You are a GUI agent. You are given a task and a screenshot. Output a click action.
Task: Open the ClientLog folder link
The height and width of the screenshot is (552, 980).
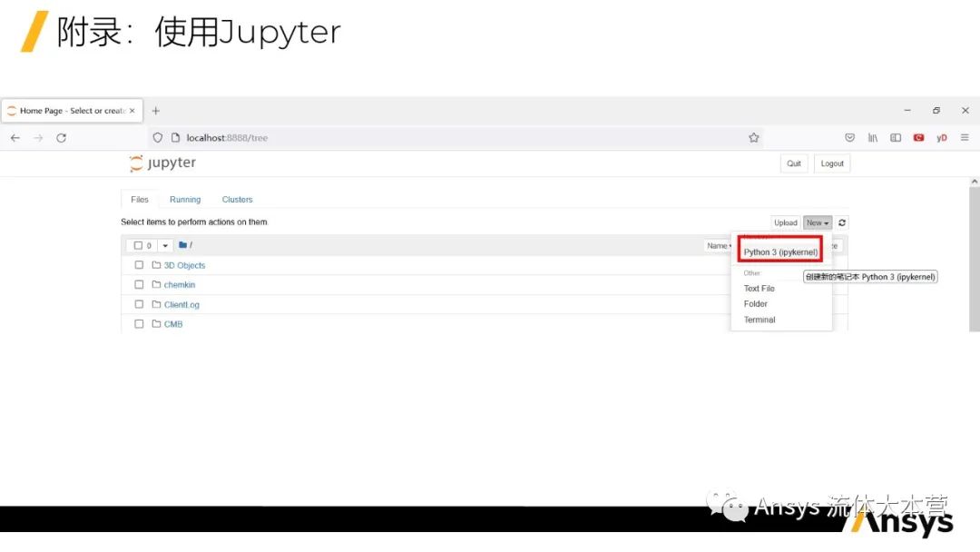point(181,304)
